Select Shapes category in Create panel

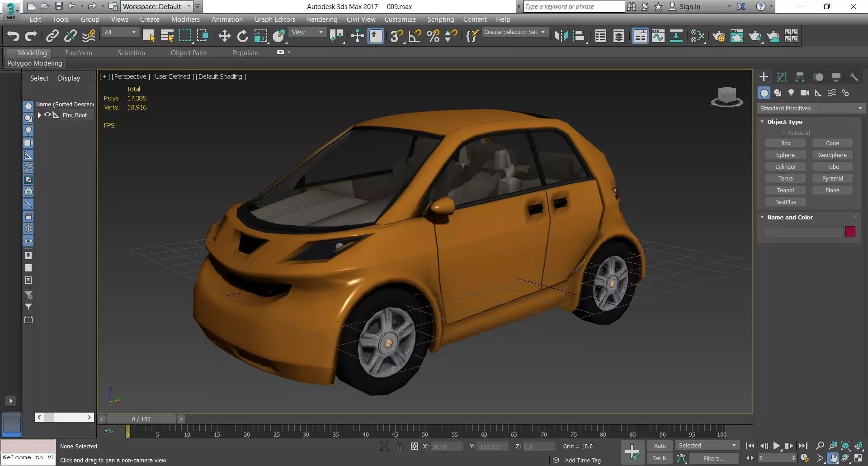click(778, 93)
